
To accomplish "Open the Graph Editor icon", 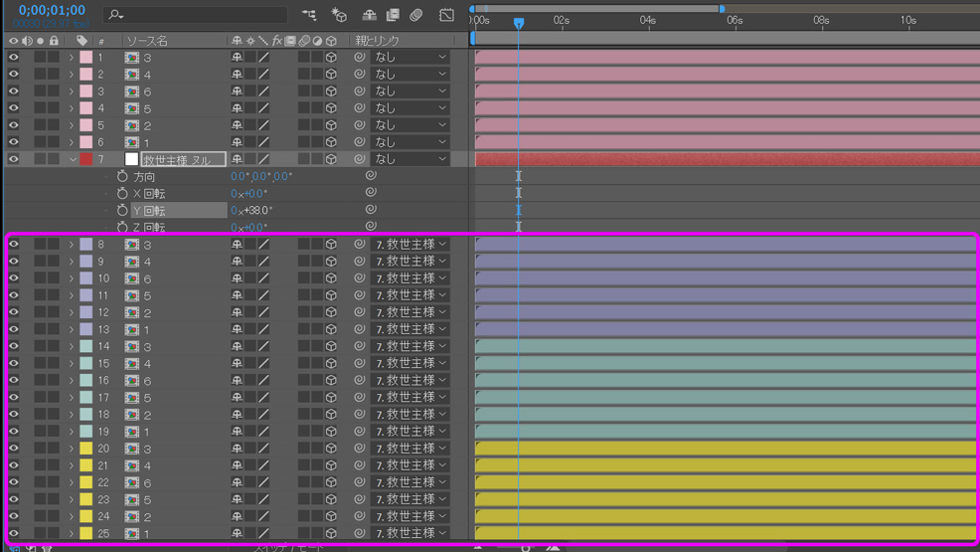I will (446, 15).
